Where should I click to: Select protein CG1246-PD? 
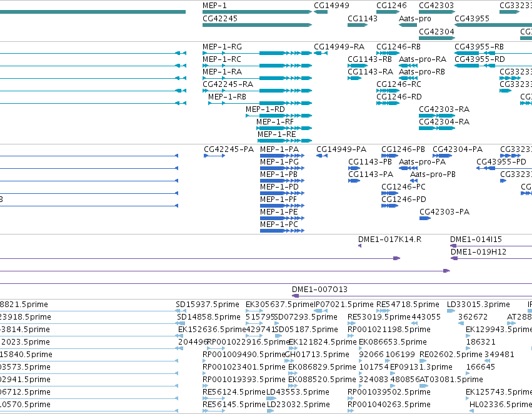(x=403, y=199)
